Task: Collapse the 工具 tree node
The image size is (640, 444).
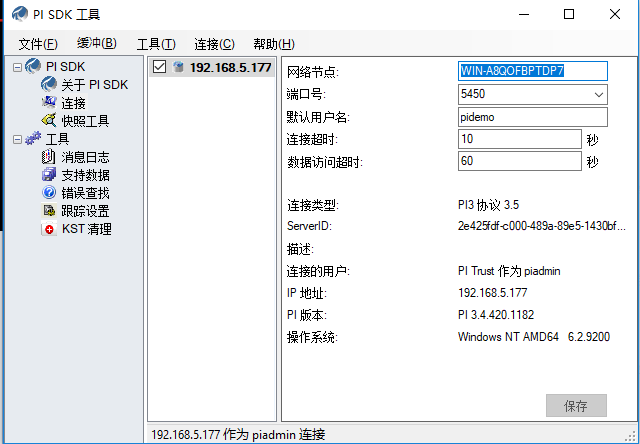Action: coord(17,140)
